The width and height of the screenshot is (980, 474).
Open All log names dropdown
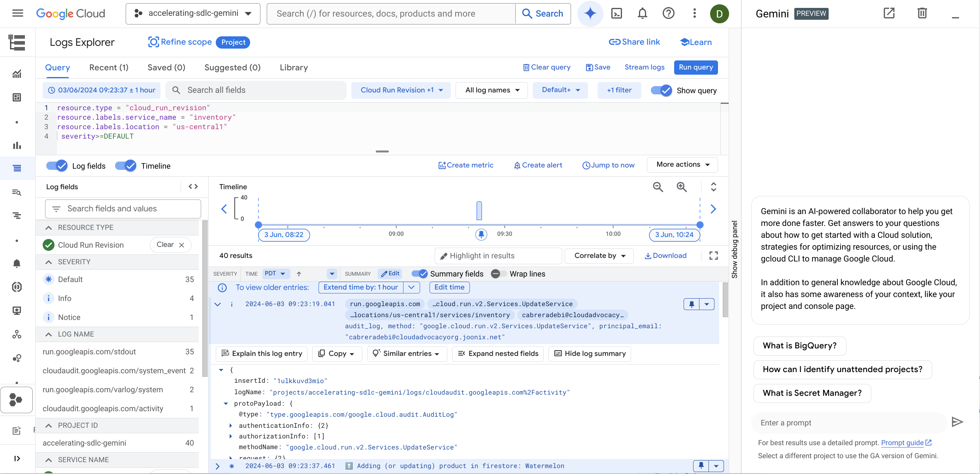492,90
